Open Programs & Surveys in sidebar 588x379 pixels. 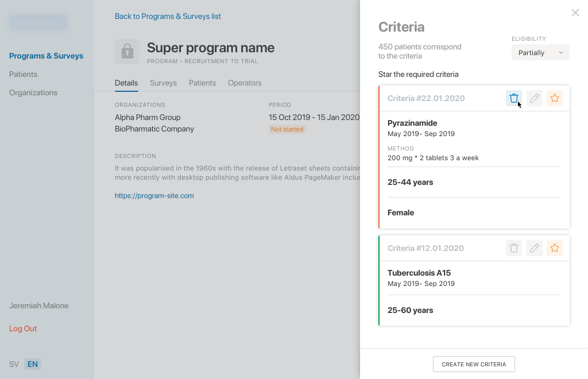click(x=46, y=56)
